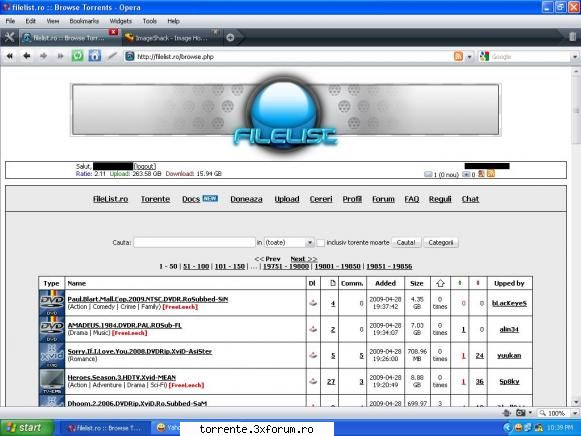Open closed tabs trash icon

[572, 37]
